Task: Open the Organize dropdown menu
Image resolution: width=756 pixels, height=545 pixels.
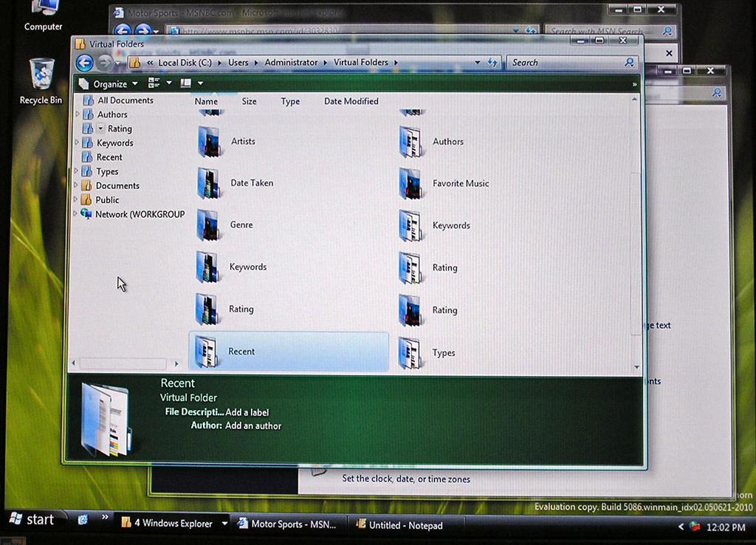Action: (109, 83)
